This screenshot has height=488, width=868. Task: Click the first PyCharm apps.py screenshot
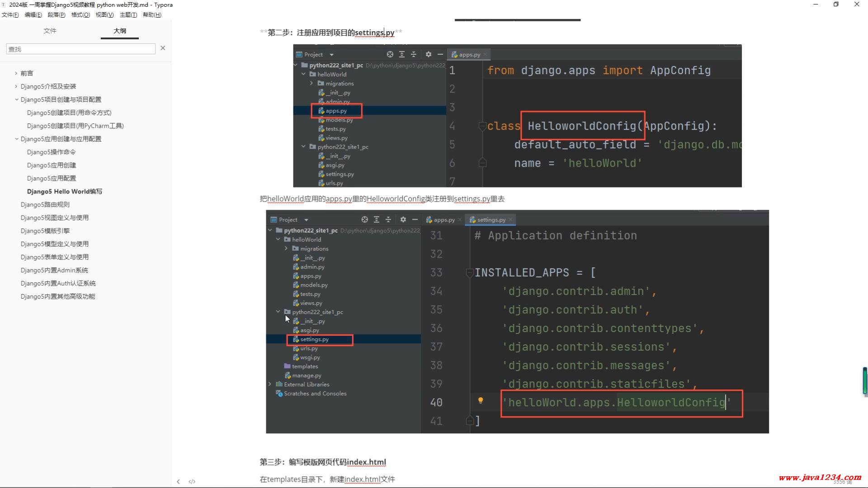517,116
